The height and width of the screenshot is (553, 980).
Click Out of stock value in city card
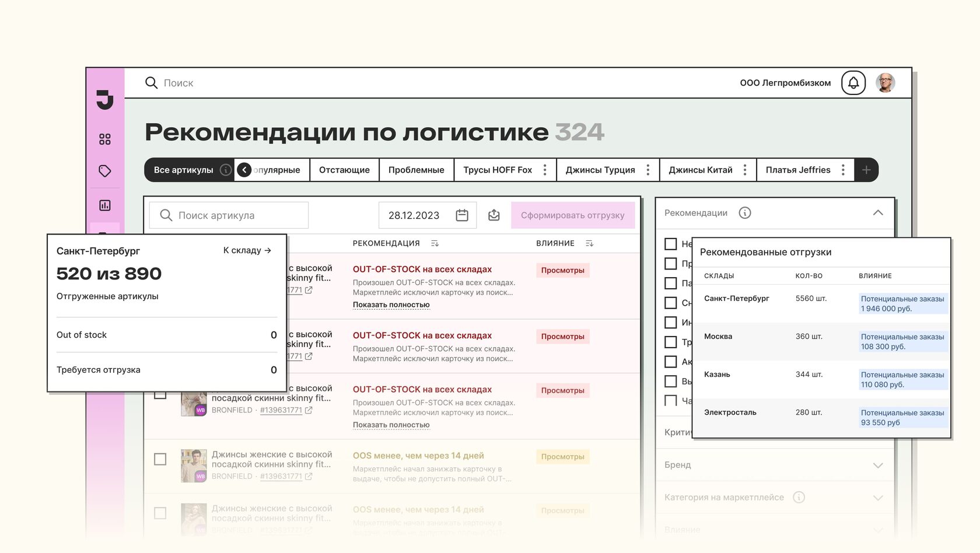274,335
